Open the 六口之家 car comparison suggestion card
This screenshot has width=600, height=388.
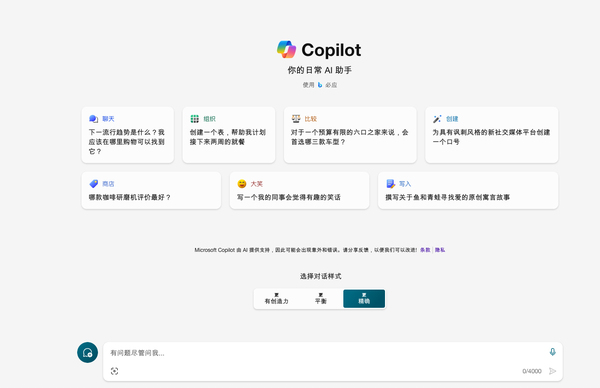coord(350,135)
